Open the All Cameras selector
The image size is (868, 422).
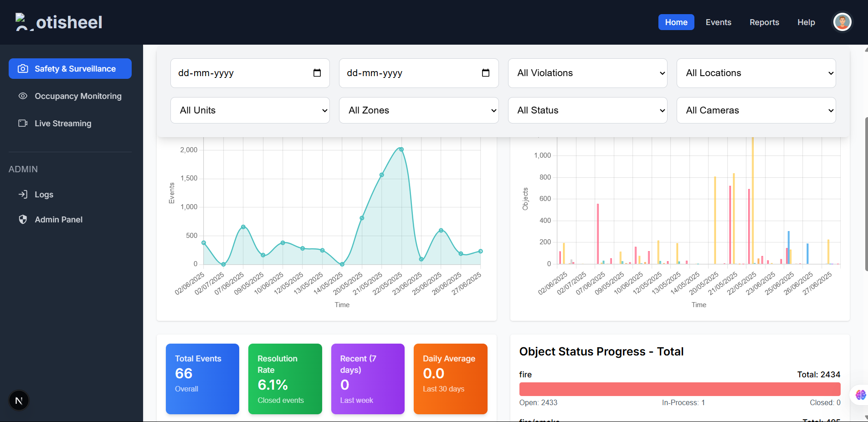pos(755,110)
